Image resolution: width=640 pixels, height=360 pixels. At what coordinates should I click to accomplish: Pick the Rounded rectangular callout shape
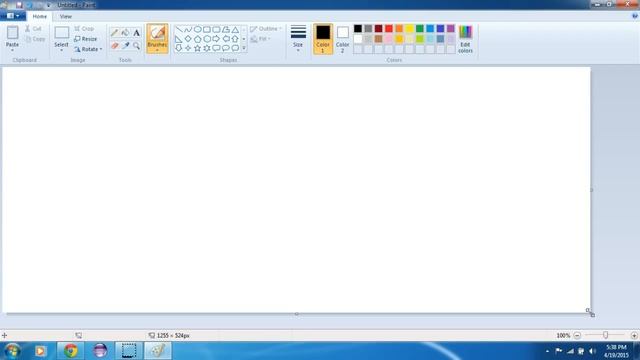pyautogui.click(x=216, y=48)
